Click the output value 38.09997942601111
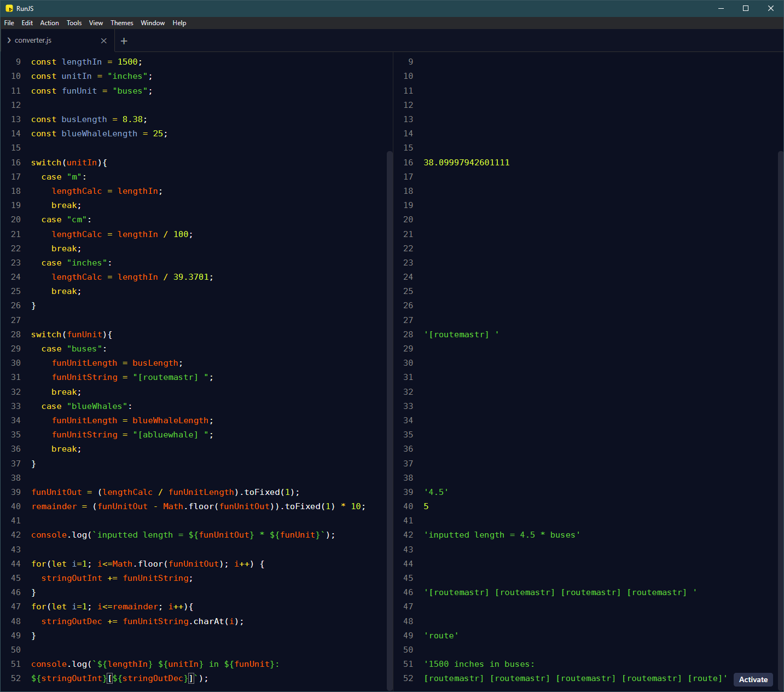This screenshot has width=784, height=692. point(466,162)
